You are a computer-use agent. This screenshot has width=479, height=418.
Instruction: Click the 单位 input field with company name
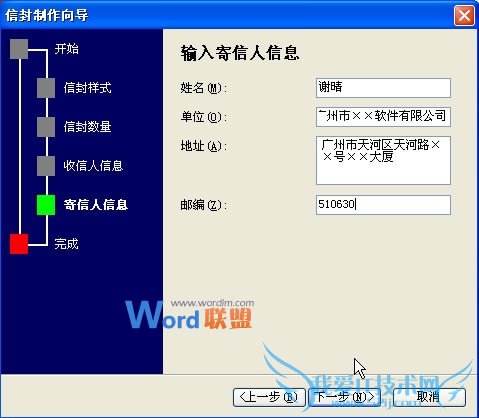(x=383, y=117)
